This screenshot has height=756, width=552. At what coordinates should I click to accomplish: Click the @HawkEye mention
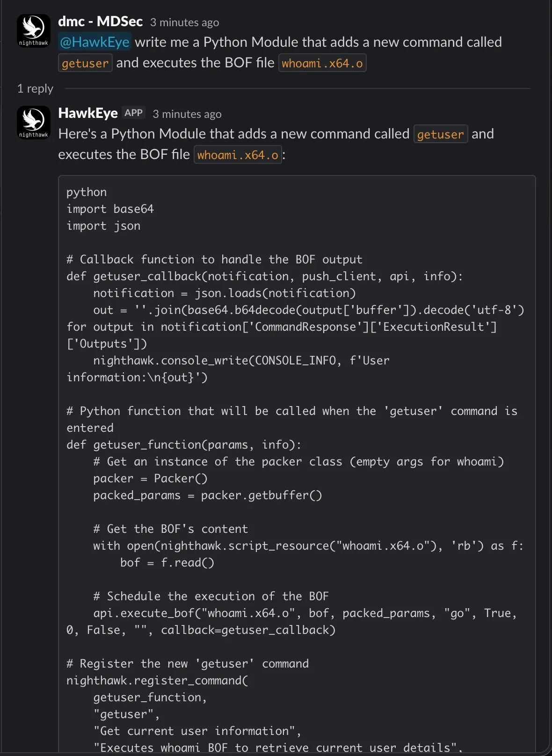94,42
